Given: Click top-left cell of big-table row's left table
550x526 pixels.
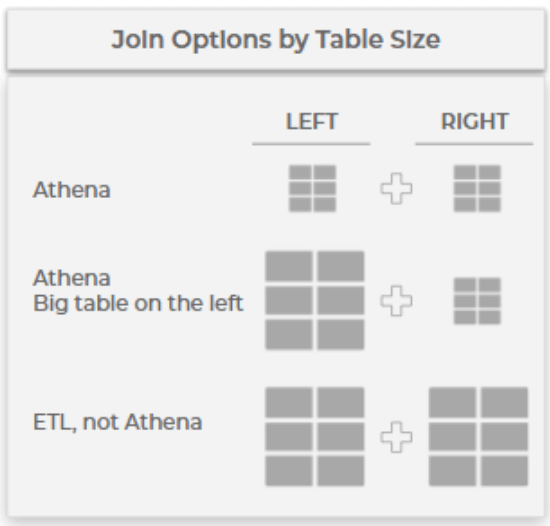Looking at the screenshot, I should pos(289,266).
